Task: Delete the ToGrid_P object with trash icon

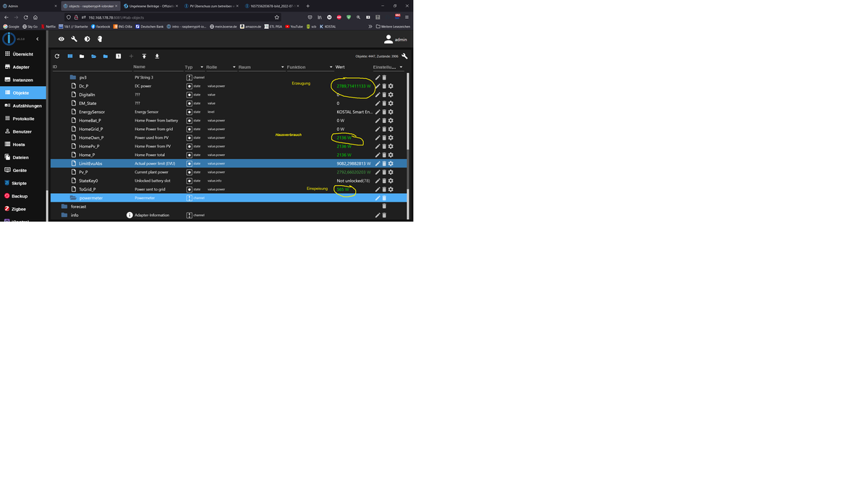Action: tap(384, 189)
